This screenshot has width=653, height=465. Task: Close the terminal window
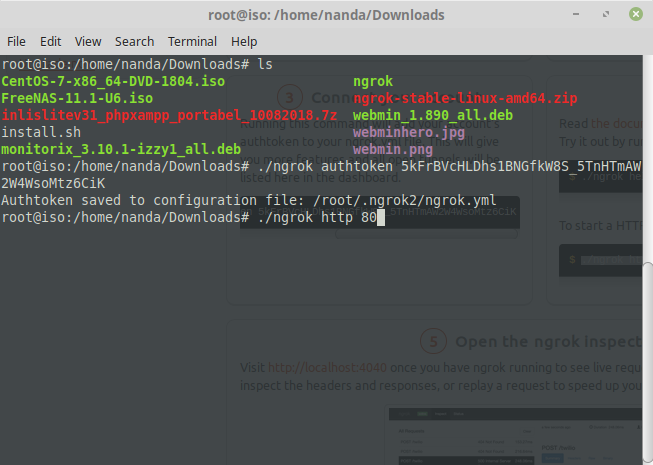tap(636, 14)
